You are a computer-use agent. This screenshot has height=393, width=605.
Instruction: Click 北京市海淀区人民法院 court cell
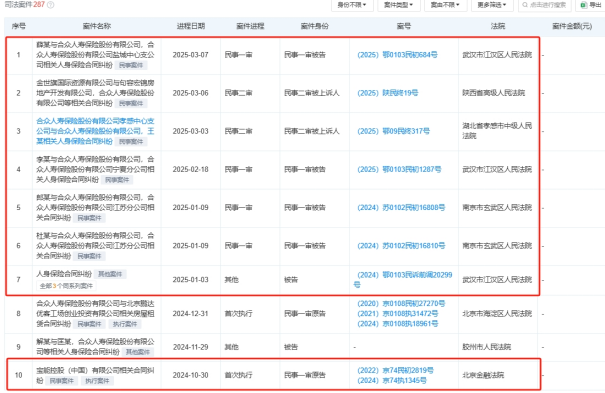click(497, 314)
